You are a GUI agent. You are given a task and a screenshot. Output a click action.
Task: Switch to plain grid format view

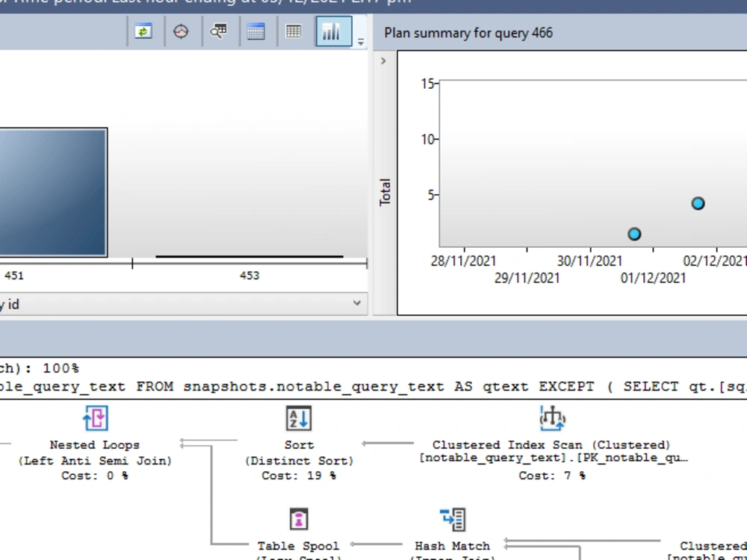[x=294, y=31]
